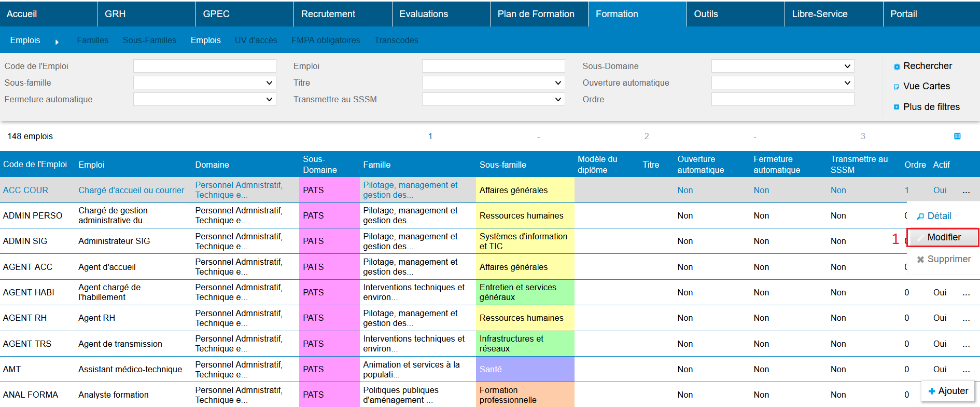Viewport: 980px width, 407px height.
Task: Click the Vue Cartes icon
Action: [897, 87]
